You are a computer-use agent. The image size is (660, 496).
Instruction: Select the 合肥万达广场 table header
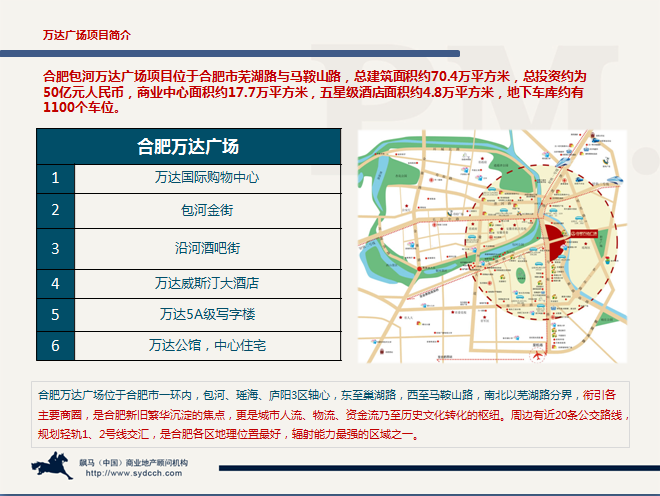pyautogui.click(x=189, y=147)
